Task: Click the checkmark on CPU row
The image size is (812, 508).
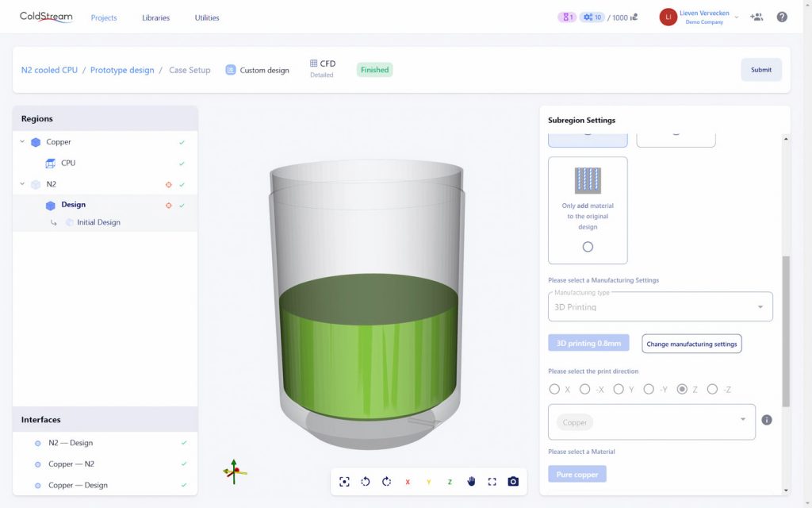Action: click(182, 164)
